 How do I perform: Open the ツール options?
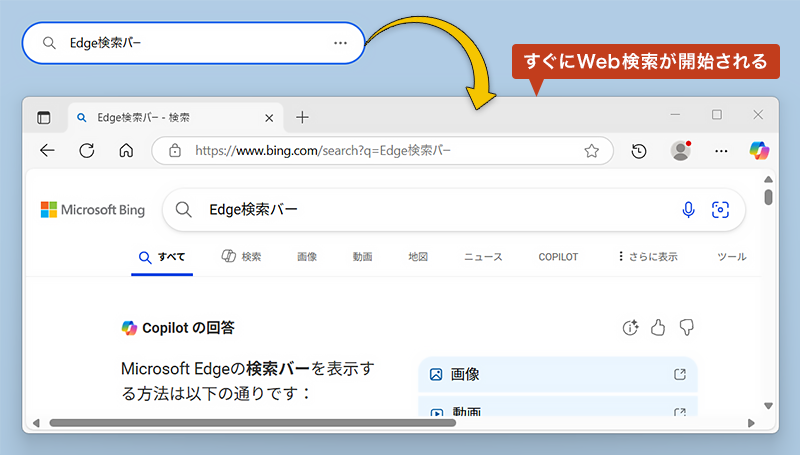[732, 257]
